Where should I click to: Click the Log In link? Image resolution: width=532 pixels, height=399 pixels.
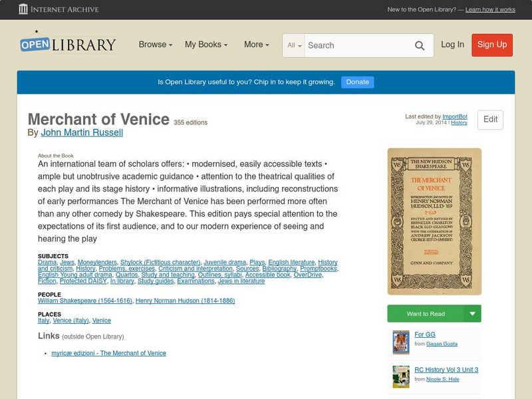click(x=452, y=45)
